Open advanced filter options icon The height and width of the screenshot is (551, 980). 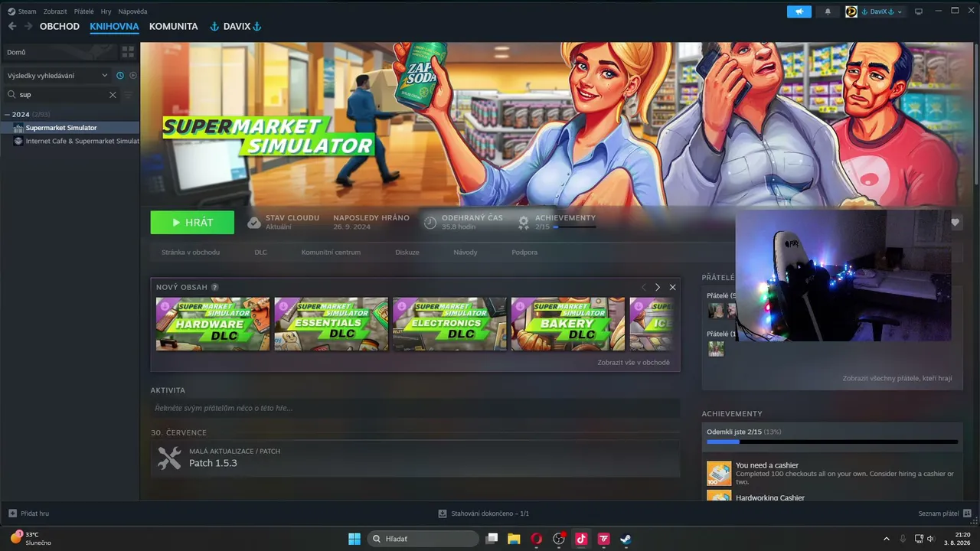[128, 95]
